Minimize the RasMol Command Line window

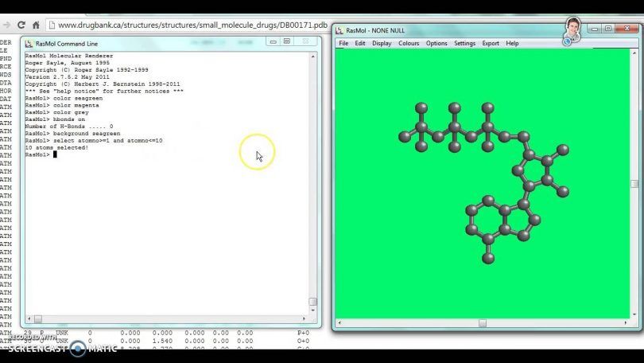[274, 41]
